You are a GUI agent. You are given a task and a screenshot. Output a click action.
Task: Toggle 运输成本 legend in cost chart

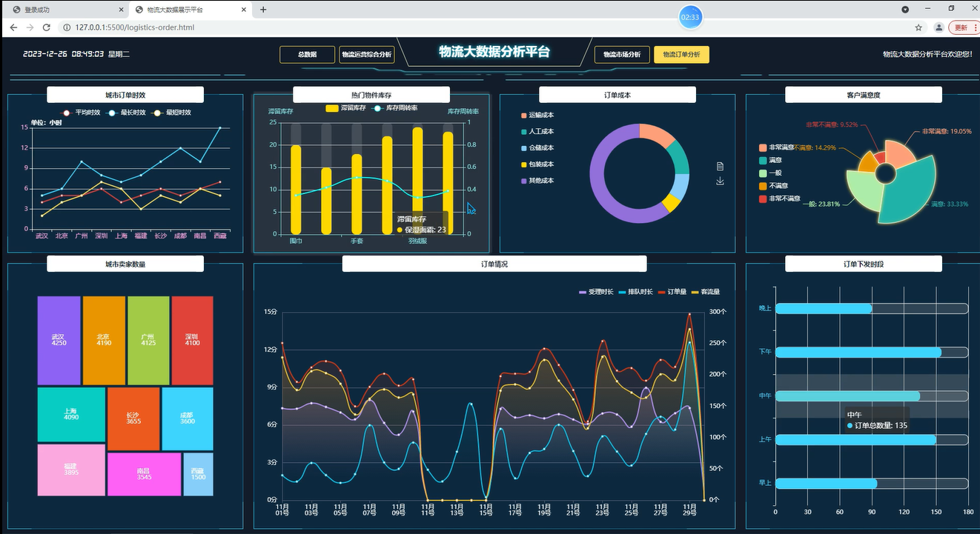coord(539,116)
